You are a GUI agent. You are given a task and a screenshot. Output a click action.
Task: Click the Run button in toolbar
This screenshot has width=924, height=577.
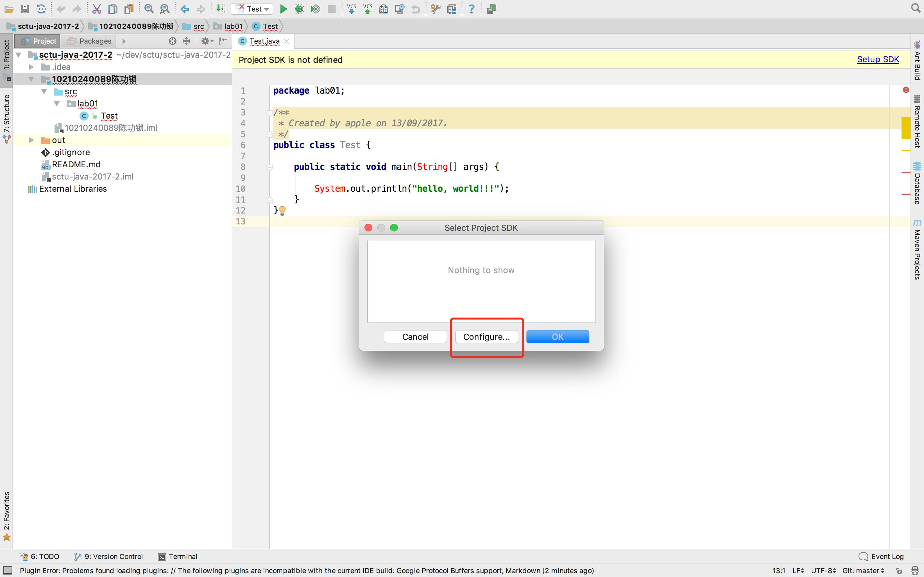click(283, 9)
